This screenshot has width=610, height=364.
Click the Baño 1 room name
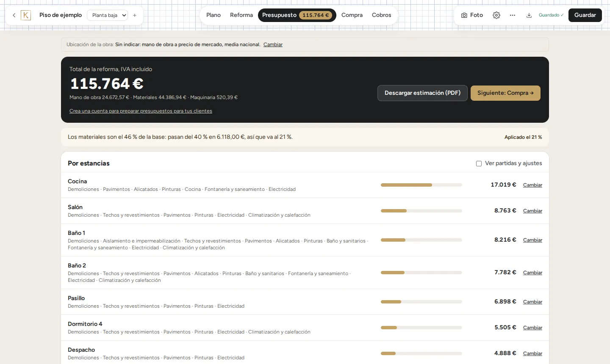point(76,233)
